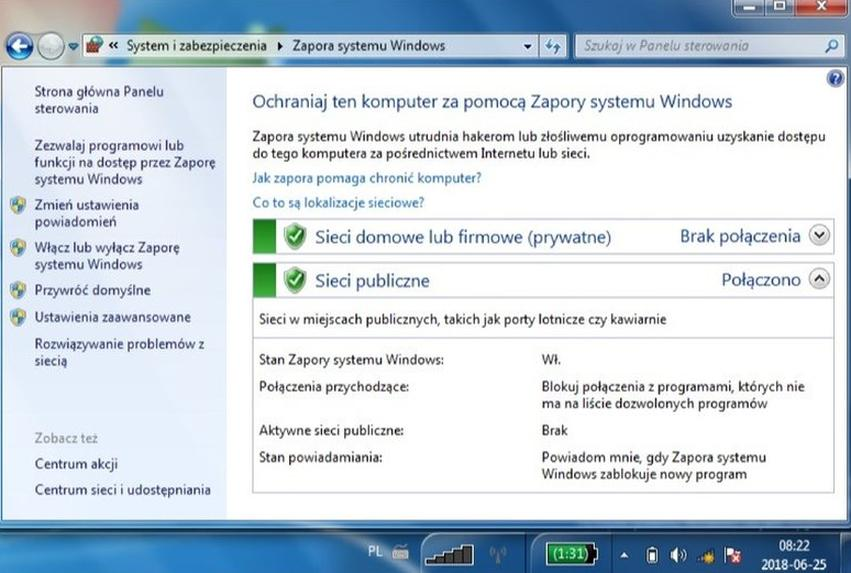Click the battery icon showing 1:31
Viewport: 851px width, 573px height.
(572, 552)
